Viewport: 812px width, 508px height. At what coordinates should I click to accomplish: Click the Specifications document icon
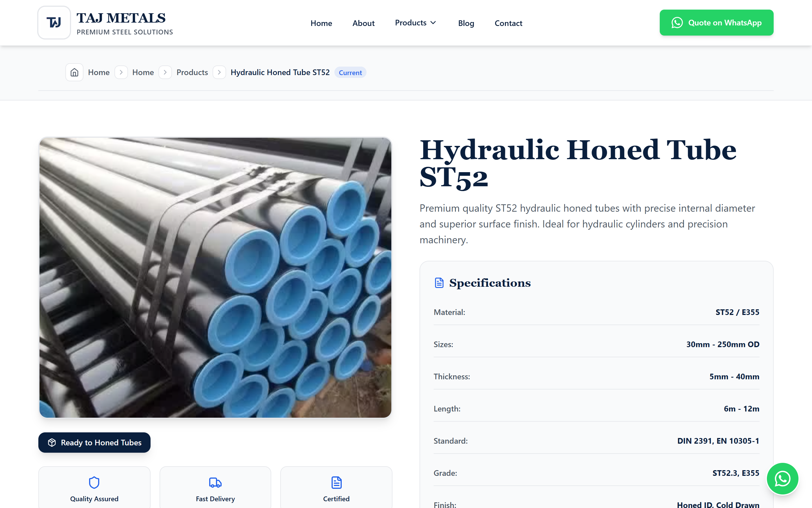(439, 283)
